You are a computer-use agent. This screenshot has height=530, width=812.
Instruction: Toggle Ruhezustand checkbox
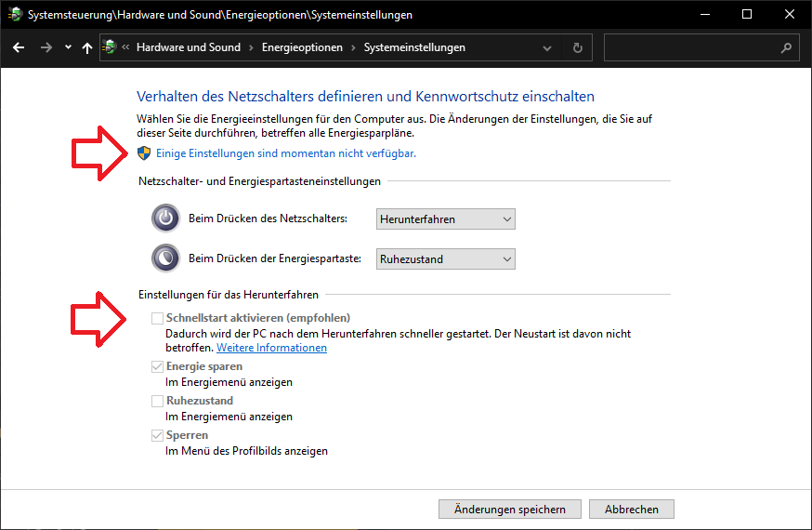coord(157,401)
